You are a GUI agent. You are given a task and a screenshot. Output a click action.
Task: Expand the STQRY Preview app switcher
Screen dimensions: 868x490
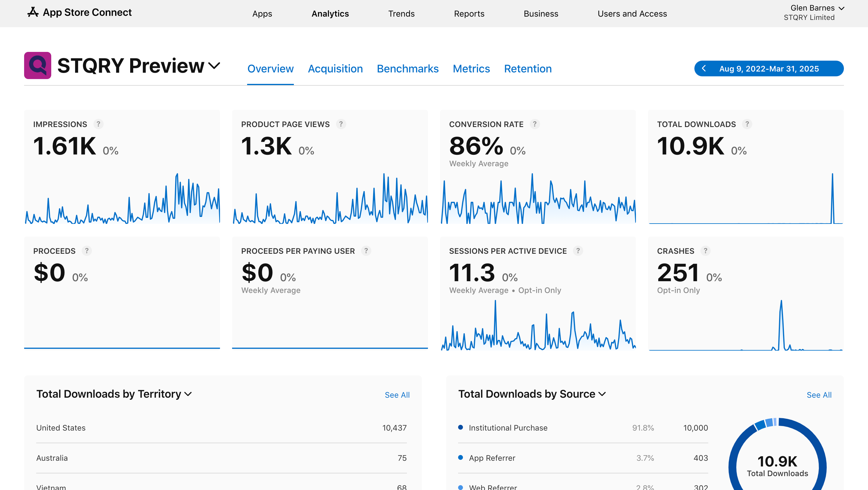tap(214, 65)
